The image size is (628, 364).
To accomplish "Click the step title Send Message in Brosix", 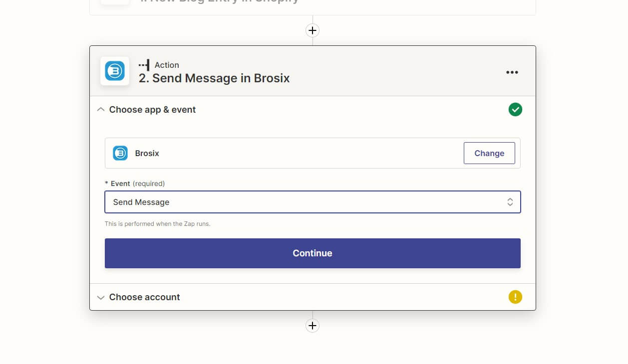I will click(214, 78).
